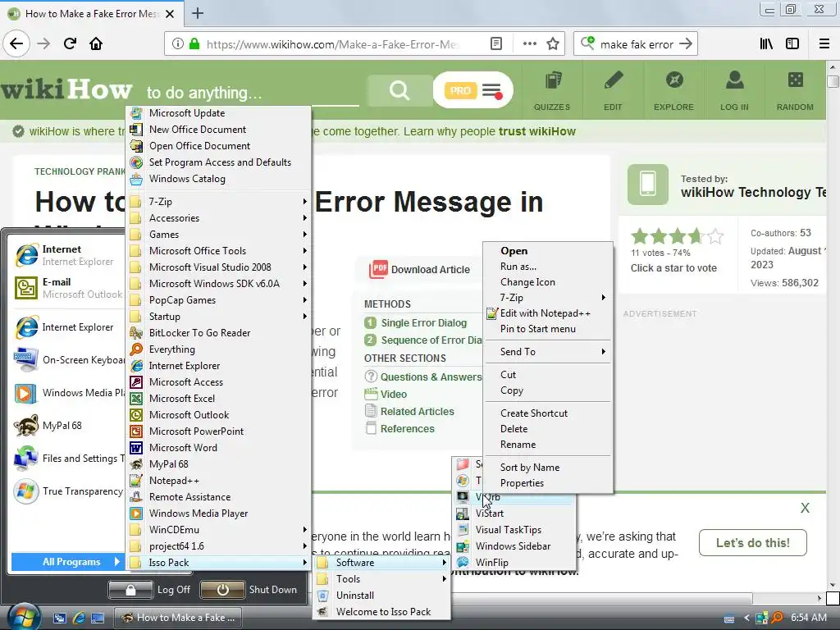Expand the Accessories folder
This screenshot has height=630, width=840.
coord(218,218)
